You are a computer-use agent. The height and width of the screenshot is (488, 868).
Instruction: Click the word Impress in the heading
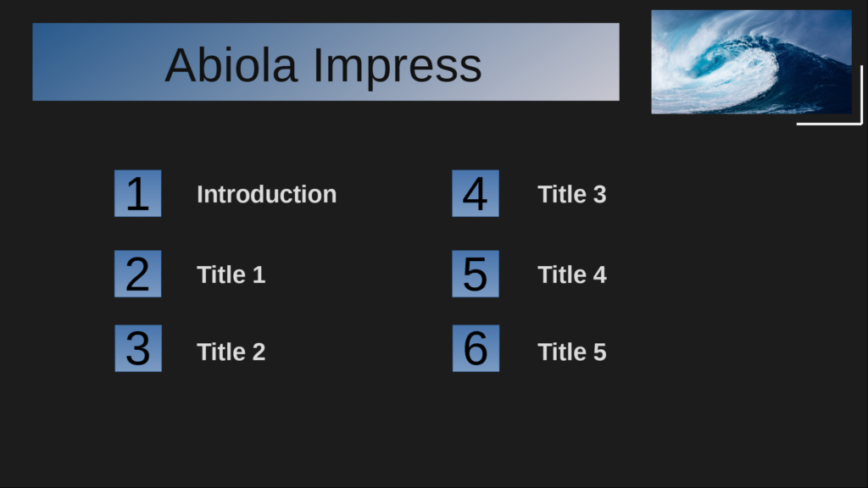tap(398, 64)
